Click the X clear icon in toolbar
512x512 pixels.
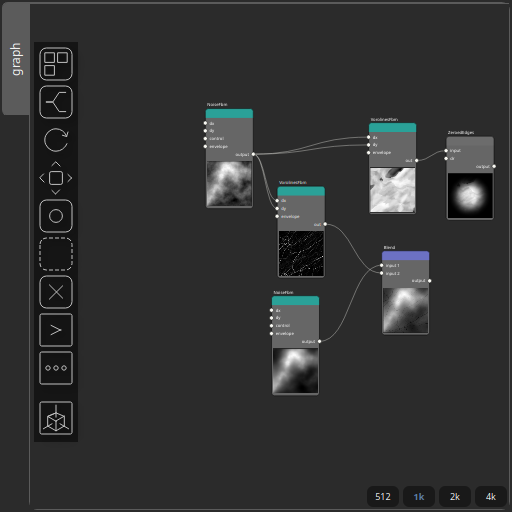pyautogui.click(x=56, y=292)
